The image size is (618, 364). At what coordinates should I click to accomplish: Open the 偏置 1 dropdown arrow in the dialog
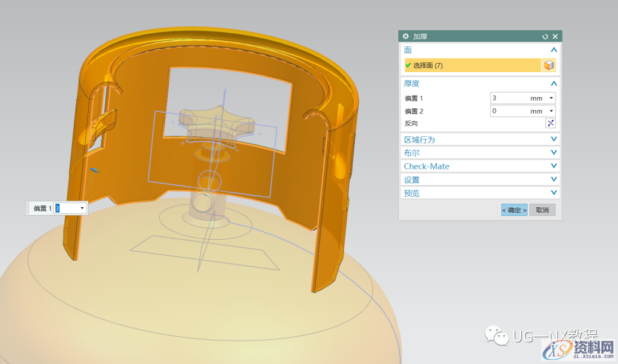[552, 98]
